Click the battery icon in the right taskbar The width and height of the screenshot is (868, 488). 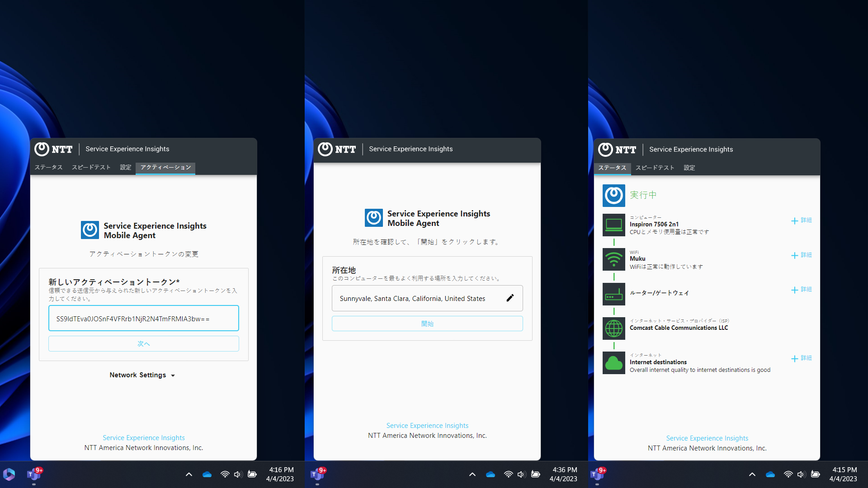click(x=816, y=474)
